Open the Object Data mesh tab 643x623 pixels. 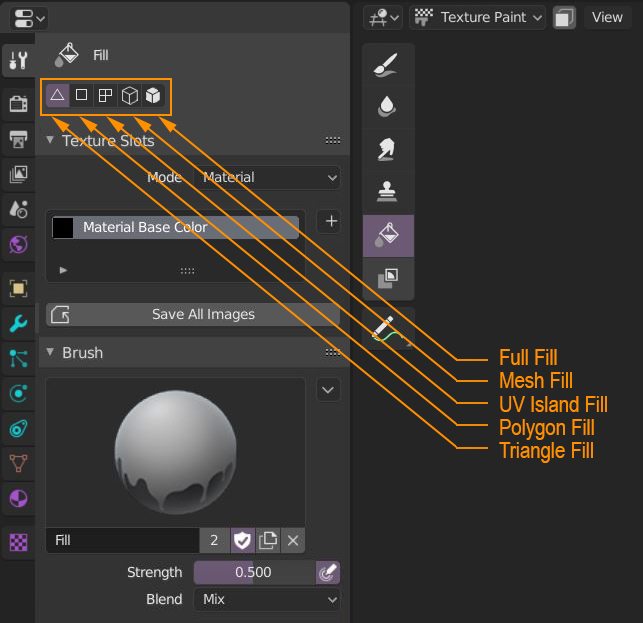[x=18, y=464]
